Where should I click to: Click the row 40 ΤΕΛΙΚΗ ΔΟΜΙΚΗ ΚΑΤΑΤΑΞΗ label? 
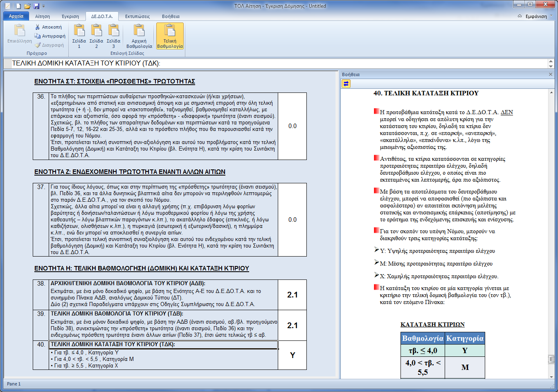click(112, 345)
